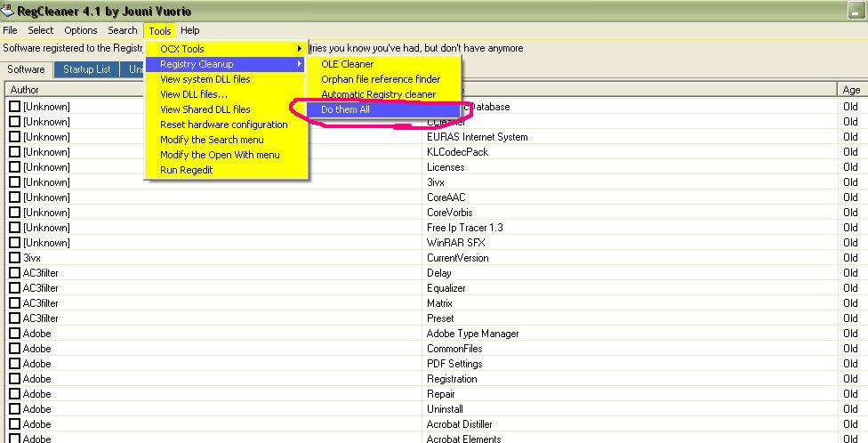The image size is (868, 443).
Task: Run the Orphan file reference finder
Action: coord(380,79)
